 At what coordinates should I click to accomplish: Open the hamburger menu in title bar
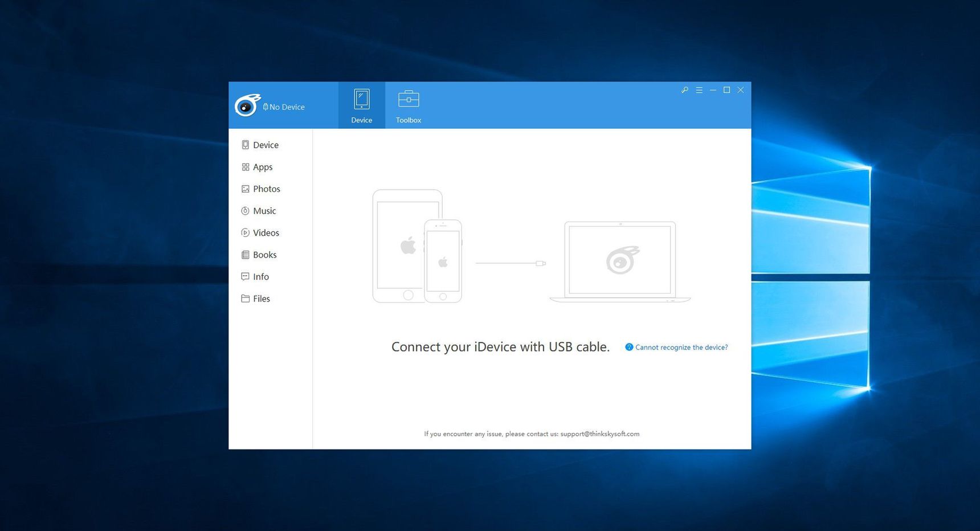click(x=699, y=90)
